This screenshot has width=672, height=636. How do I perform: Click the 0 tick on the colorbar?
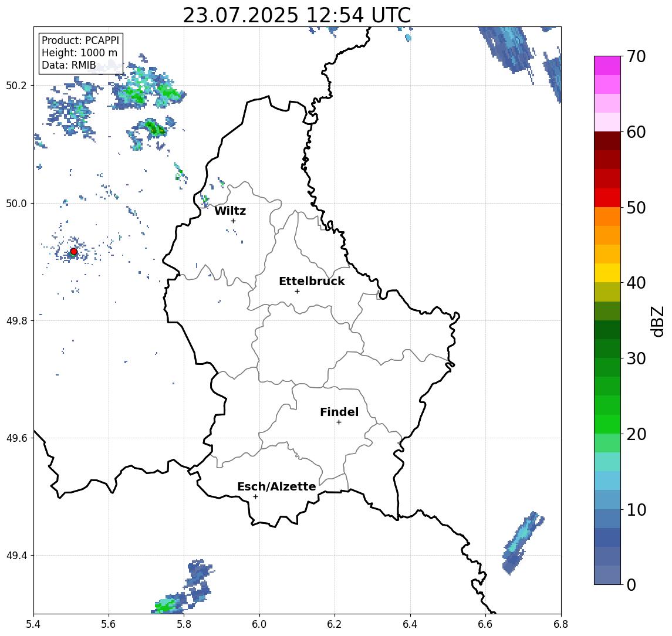tap(632, 584)
